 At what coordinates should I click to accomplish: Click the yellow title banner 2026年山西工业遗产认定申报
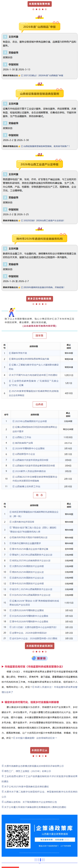[x=40, y=164]
